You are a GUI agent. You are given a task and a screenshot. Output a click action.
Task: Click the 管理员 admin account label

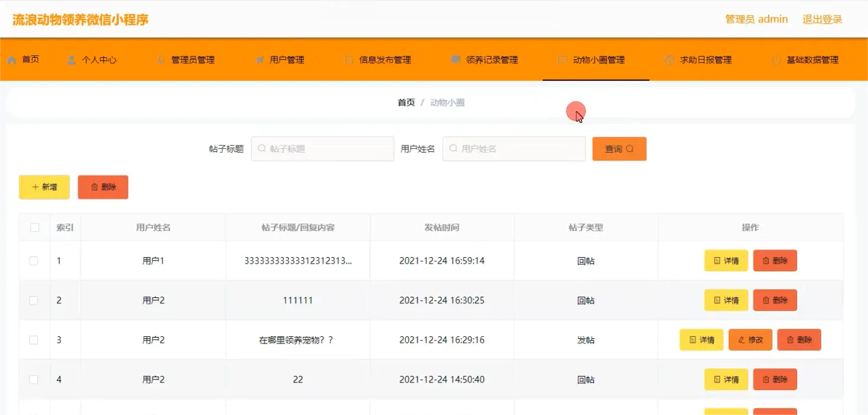756,20
